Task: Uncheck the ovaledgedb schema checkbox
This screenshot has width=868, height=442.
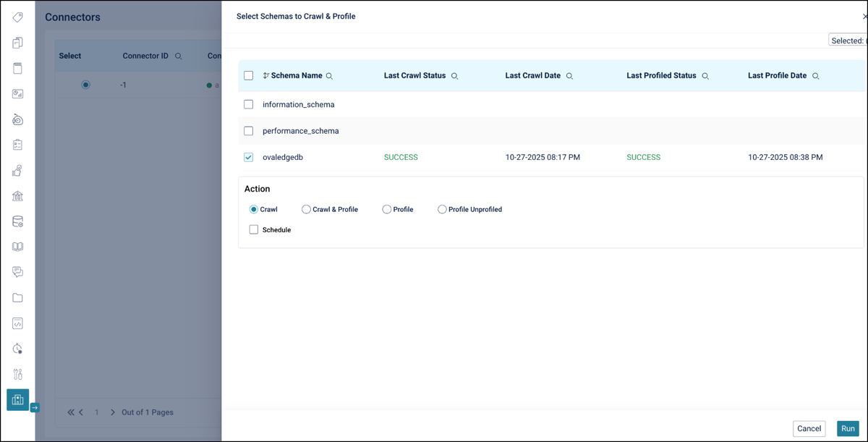Action: [249, 157]
